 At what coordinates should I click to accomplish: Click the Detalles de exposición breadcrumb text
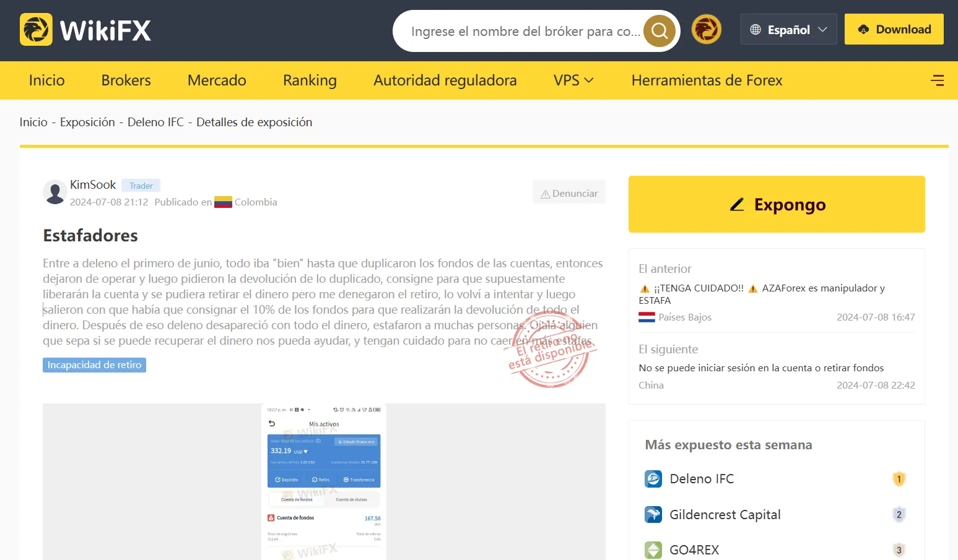coord(255,123)
